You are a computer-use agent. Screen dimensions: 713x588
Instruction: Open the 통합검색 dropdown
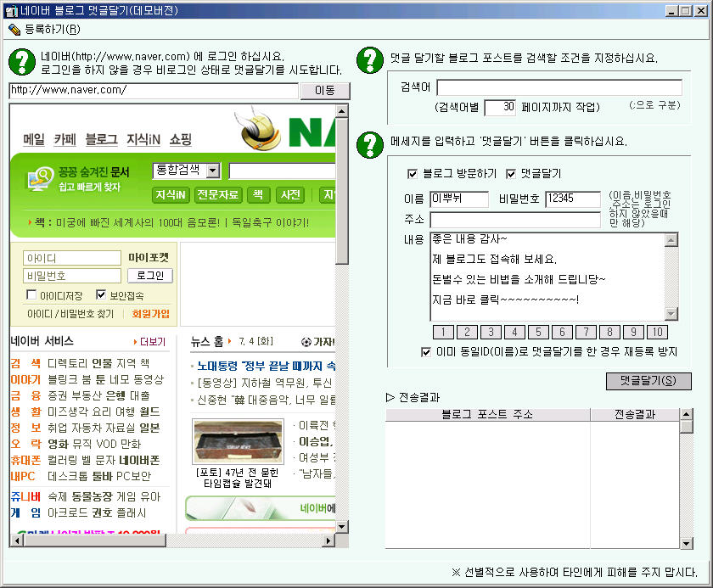pos(212,171)
